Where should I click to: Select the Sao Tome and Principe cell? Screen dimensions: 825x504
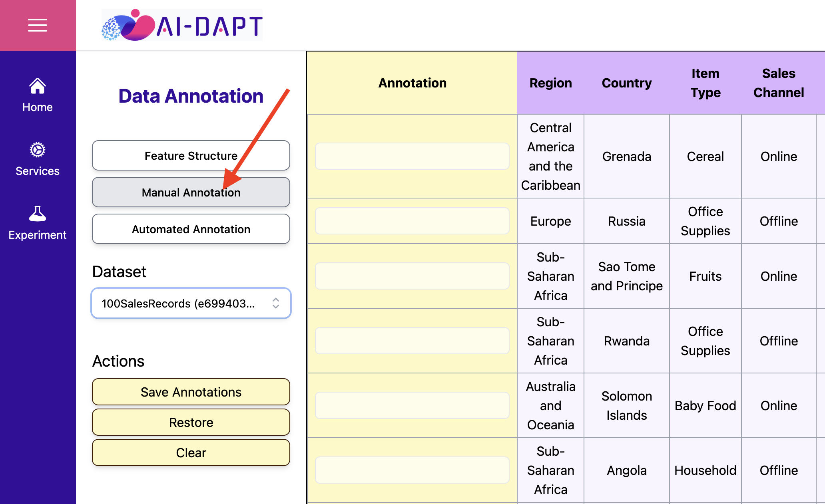tap(627, 276)
